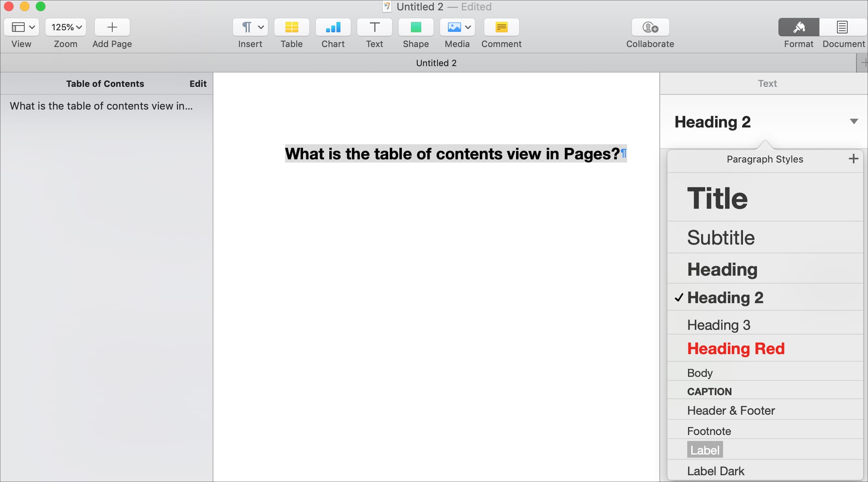Viewport: 868px width, 482px height.
Task: Click the current Heading 2 style name
Action: coord(712,122)
